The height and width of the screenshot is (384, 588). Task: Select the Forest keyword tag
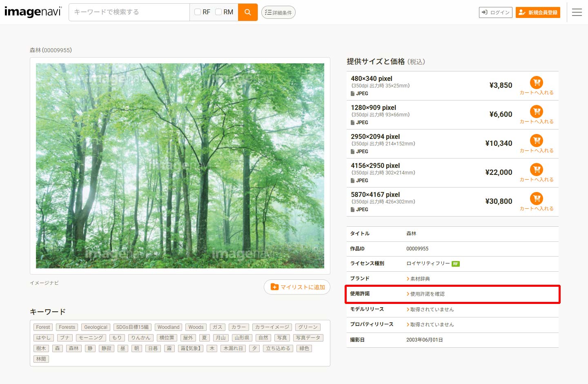tap(43, 327)
